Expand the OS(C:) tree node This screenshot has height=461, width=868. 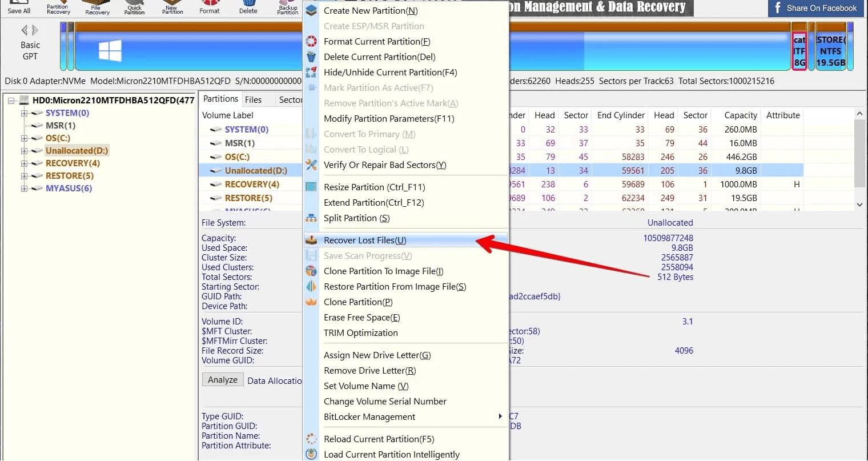pos(24,138)
